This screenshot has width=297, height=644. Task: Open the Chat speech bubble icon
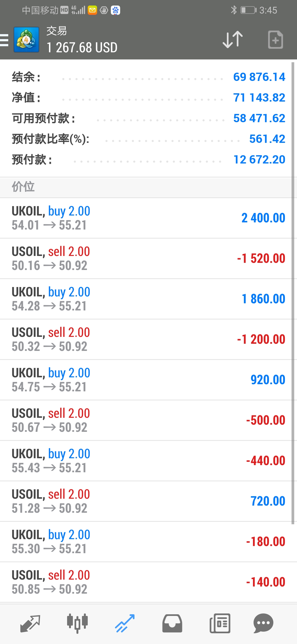coord(263,623)
